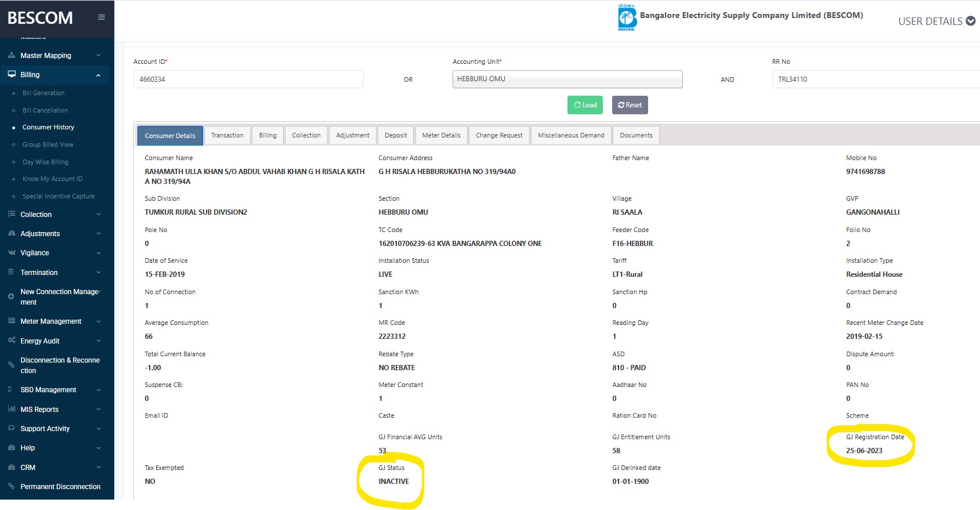Open the Accounting Unit HEBBURU OMU combo box
Viewport: 980px width, 510px height.
point(567,79)
